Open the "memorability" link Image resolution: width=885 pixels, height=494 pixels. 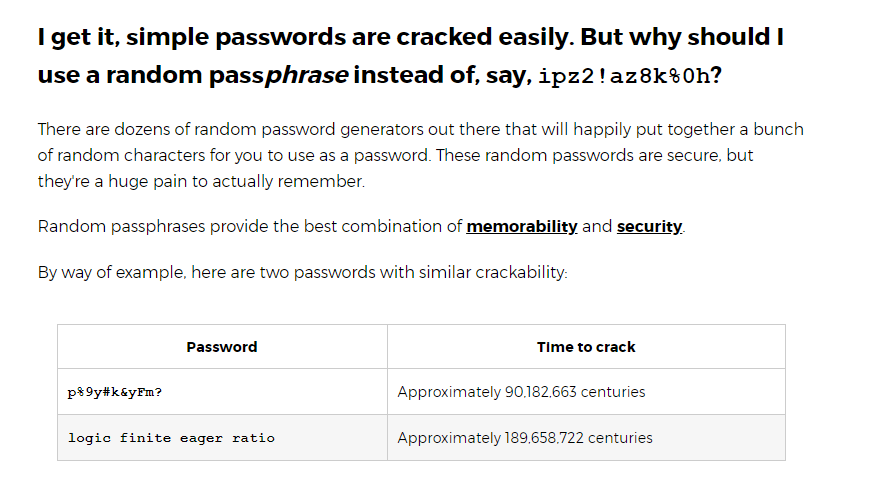coord(521,226)
